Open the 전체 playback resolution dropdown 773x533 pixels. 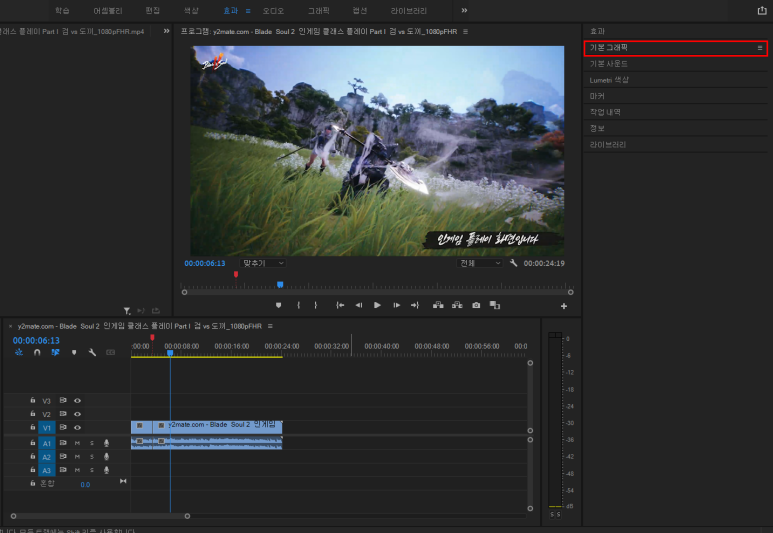480,263
